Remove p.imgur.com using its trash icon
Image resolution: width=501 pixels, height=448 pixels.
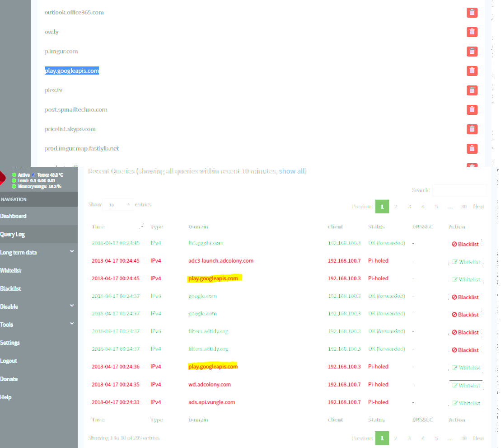[472, 52]
